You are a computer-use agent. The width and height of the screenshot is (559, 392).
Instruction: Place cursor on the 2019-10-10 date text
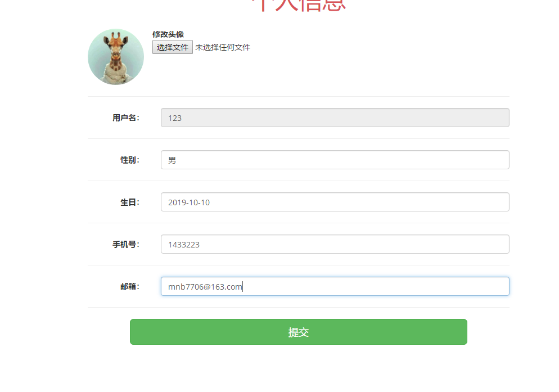coord(189,202)
